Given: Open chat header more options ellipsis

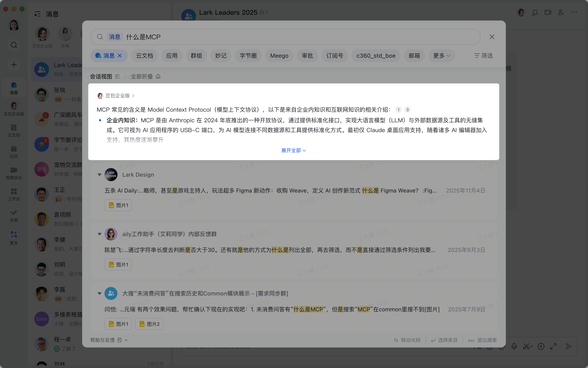Looking at the screenshot, I should [574, 12].
